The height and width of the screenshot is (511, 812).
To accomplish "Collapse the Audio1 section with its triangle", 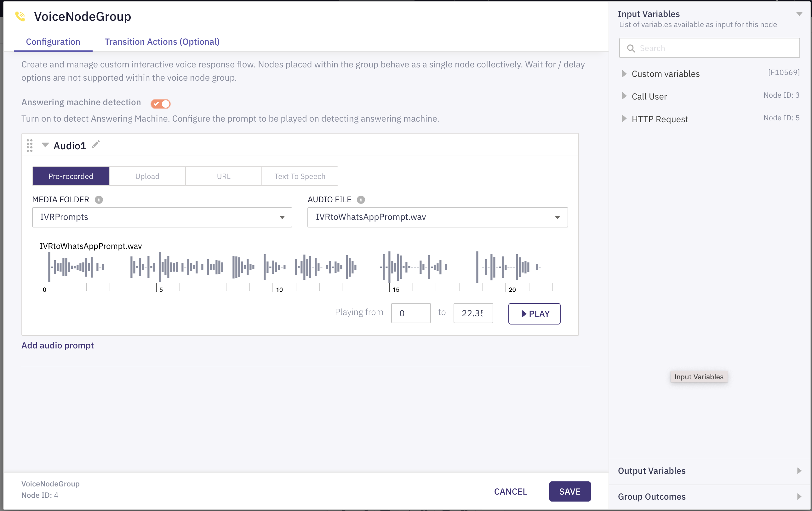I will click(x=45, y=145).
